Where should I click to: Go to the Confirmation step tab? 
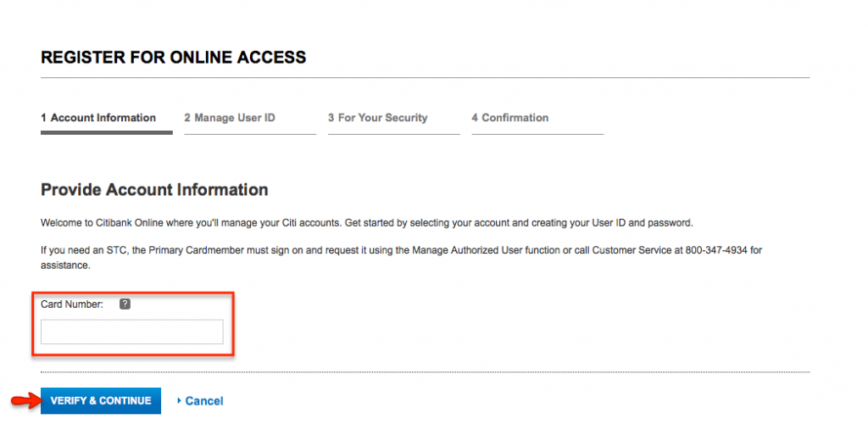tap(510, 118)
